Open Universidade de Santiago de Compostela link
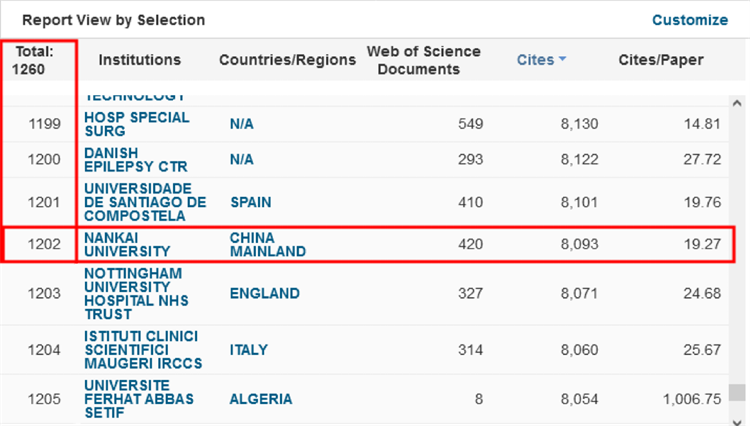This screenshot has width=750, height=426. coord(144,202)
